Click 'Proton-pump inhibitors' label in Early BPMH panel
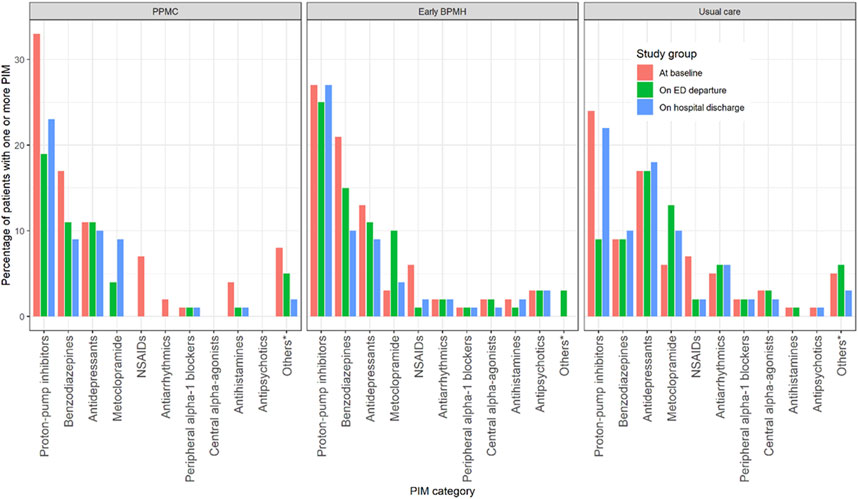This screenshot has width=858, height=499. point(322,396)
